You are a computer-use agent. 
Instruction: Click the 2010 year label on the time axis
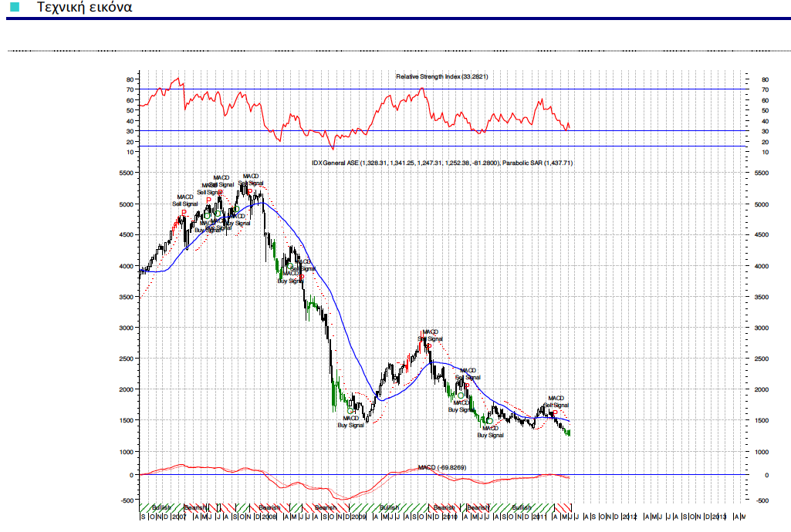[x=450, y=517]
